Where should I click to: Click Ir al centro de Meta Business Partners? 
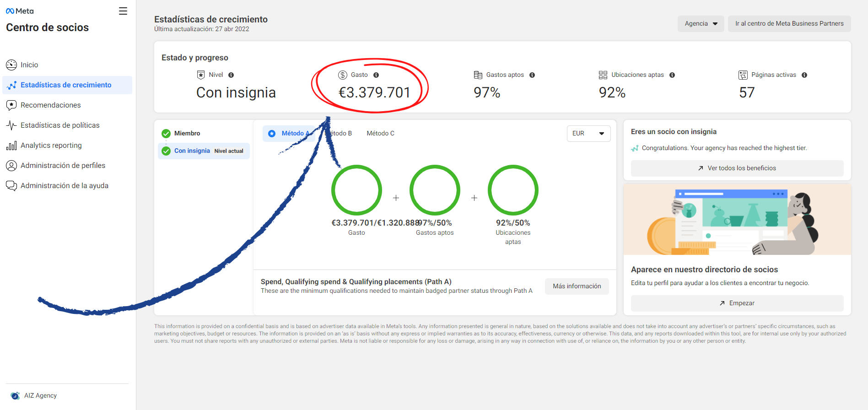789,24
